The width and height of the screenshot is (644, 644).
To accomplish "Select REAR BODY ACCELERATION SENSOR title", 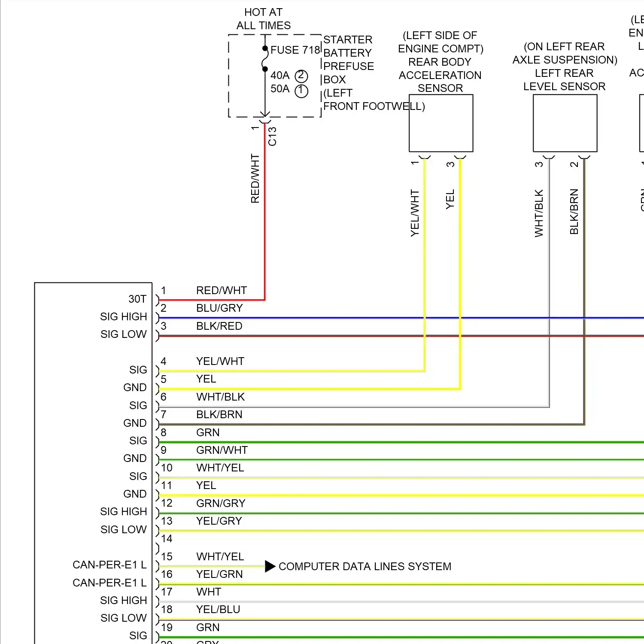I will [440, 75].
